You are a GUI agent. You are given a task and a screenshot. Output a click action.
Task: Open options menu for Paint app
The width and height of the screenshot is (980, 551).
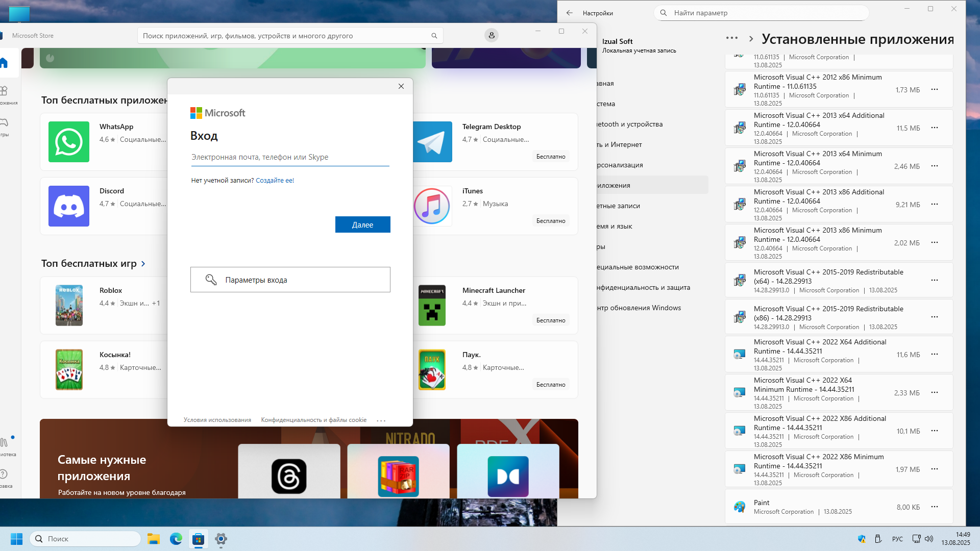pyautogui.click(x=934, y=507)
